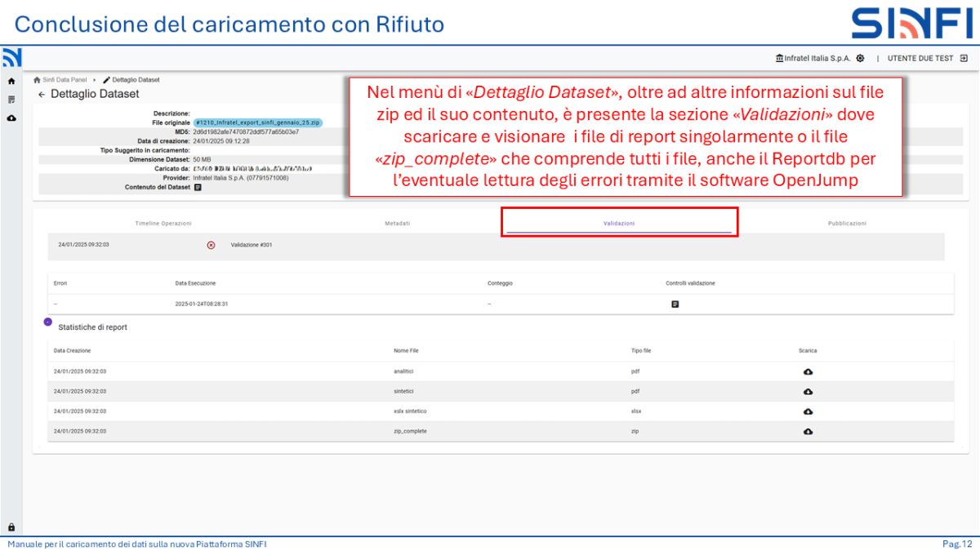This screenshot has width=980, height=551.
Task: Open the home page from the sidebar
Action: (x=11, y=81)
